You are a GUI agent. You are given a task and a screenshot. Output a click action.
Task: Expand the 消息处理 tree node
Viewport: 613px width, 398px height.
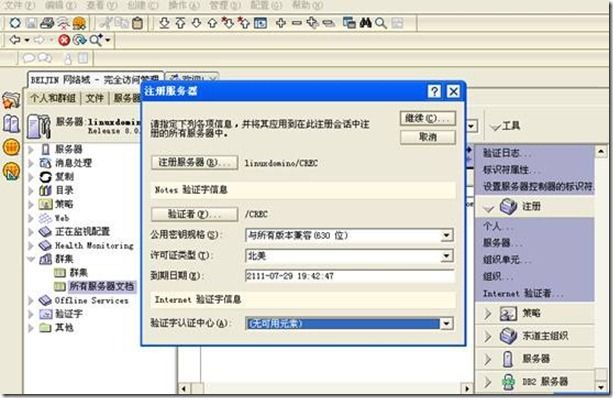31,163
